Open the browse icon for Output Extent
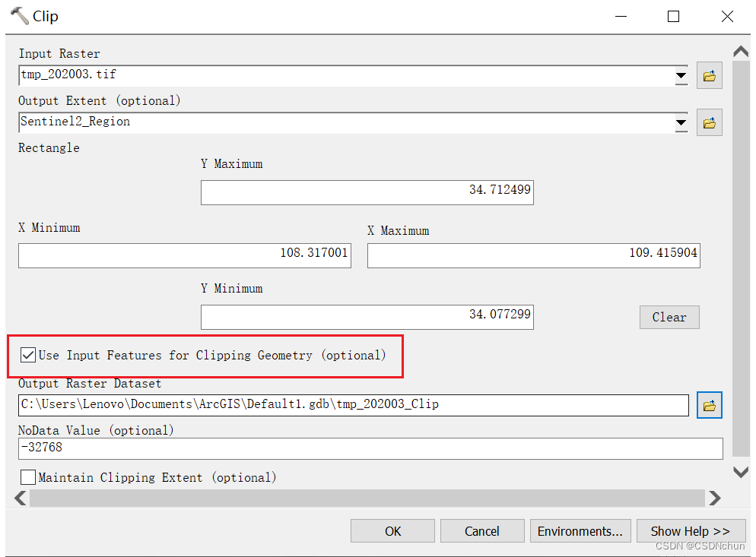The image size is (756, 557). point(709,122)
